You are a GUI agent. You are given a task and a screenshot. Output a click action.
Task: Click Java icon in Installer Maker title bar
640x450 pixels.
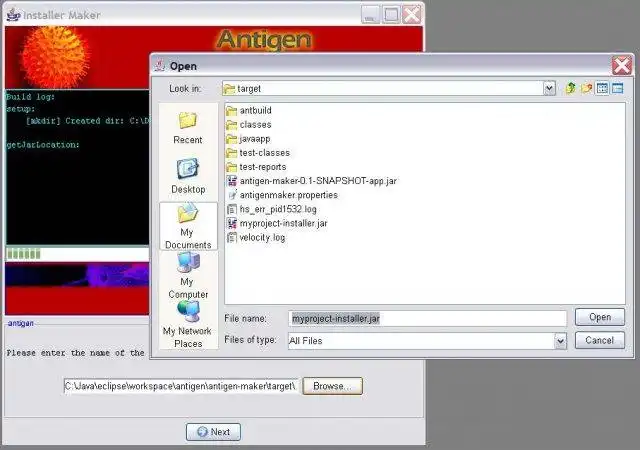pyautogui.click(x=13, y=15)
